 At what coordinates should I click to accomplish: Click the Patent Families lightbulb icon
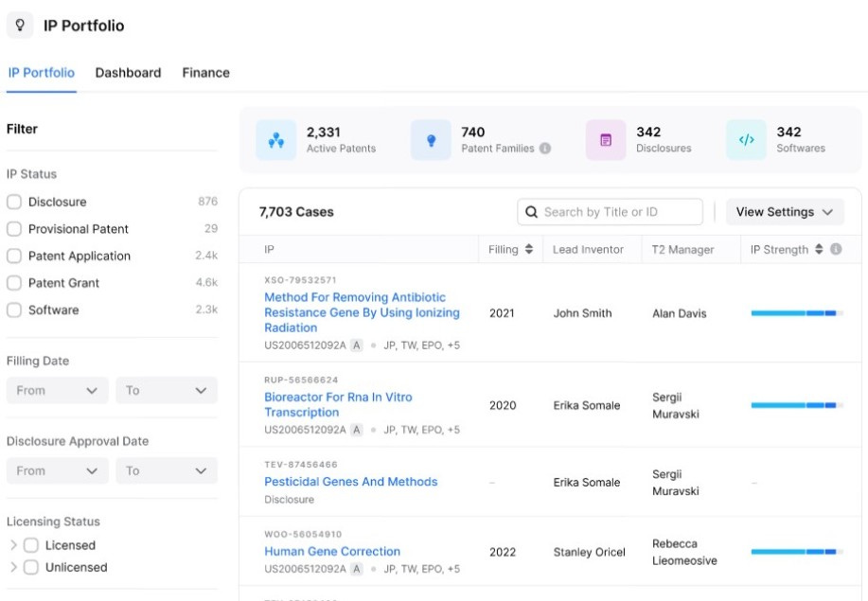[431, 140]
